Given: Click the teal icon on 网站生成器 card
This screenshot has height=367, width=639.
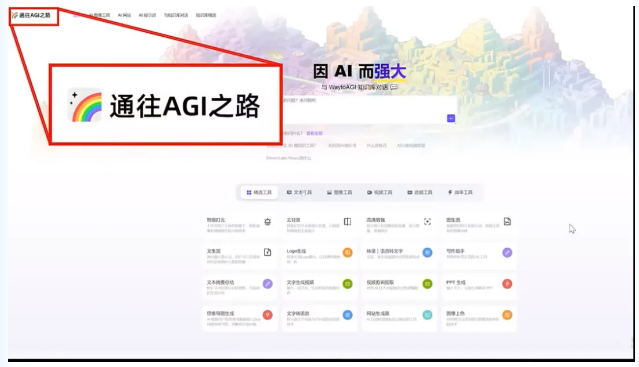Looking at the screenshot, I should tap(427, 315).
